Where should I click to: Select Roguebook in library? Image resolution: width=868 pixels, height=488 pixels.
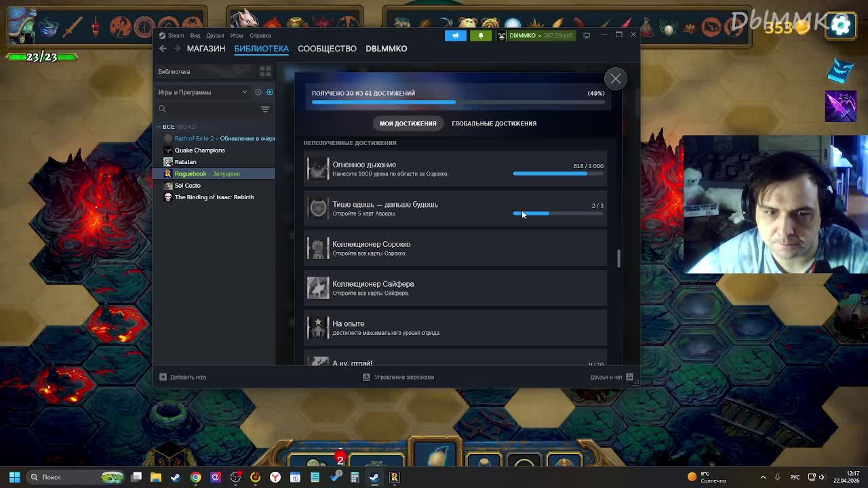click(214, 174)
